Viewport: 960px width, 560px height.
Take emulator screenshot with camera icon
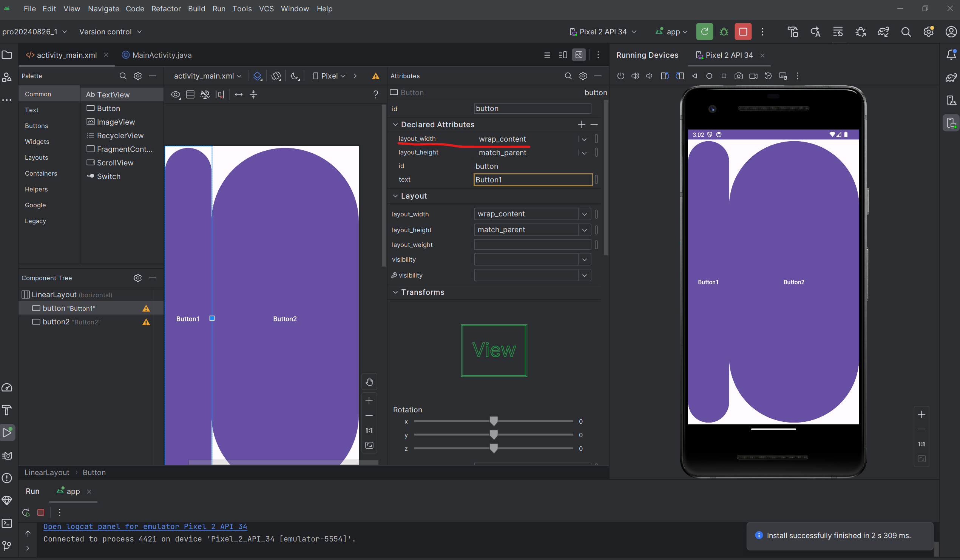738,76
